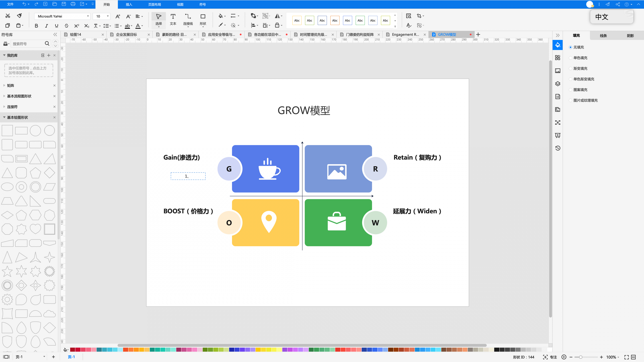The width and height of the screenshot is (644, 362).
Task: Click the search magnifier in symbol library
Action: 47,43
